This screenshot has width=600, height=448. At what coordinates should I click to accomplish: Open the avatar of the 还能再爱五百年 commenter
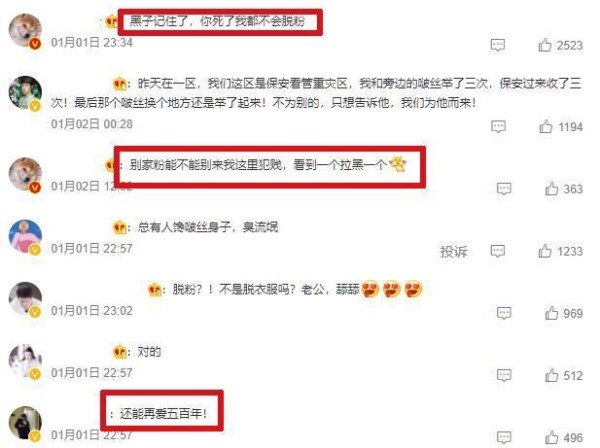pos(25,423)
